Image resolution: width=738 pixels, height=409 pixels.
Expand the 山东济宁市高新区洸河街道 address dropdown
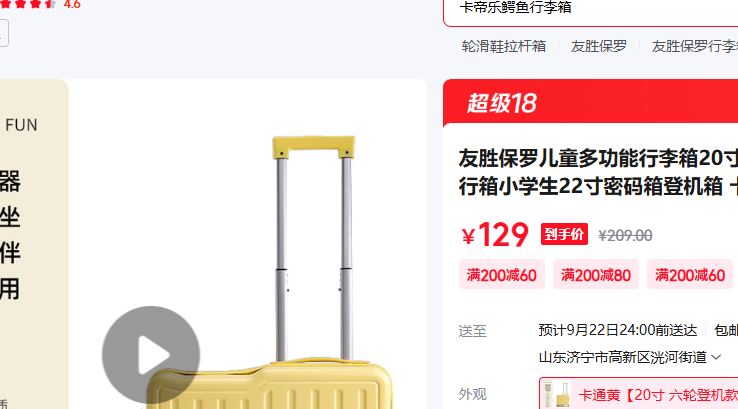pos(630,357)
